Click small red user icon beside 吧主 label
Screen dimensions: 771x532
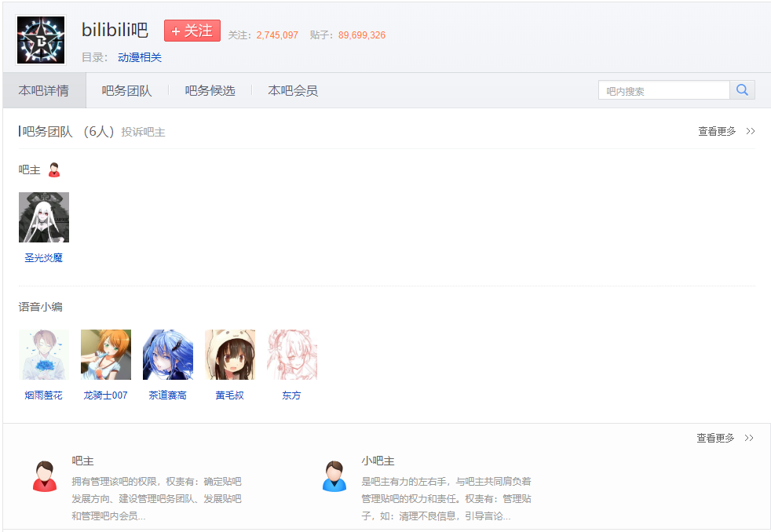pyautogui.click(x=54, y=170)
